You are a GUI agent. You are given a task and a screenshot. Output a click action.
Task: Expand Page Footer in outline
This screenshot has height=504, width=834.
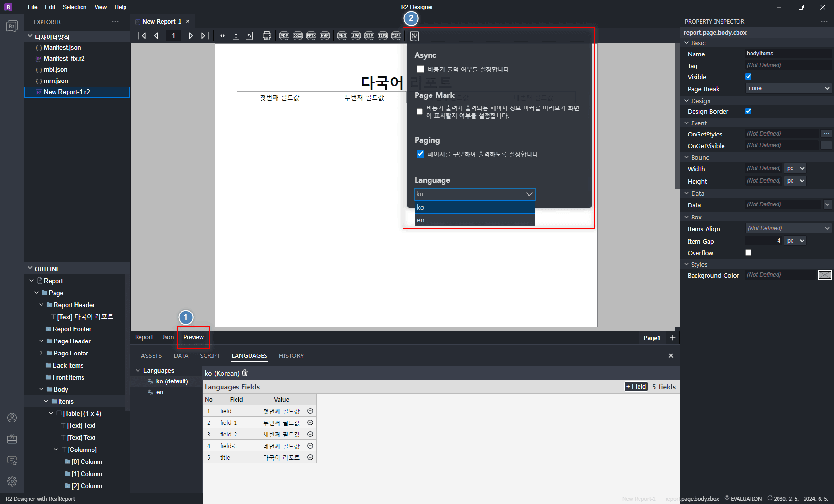coord(42,353)
